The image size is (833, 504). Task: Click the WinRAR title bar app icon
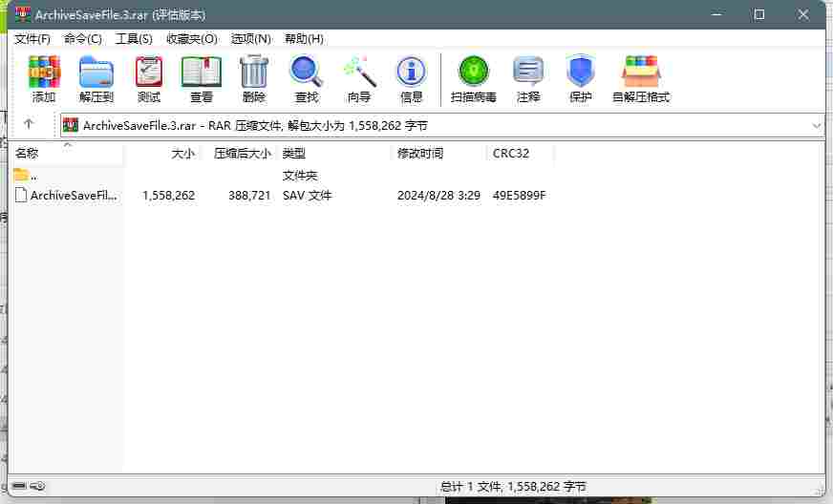[23, 13]
